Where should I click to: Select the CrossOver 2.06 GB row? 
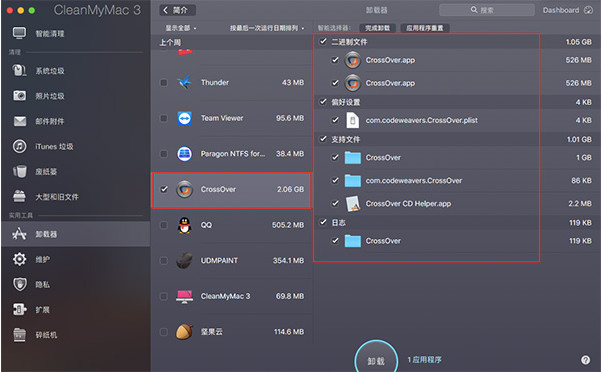[232, 190]
